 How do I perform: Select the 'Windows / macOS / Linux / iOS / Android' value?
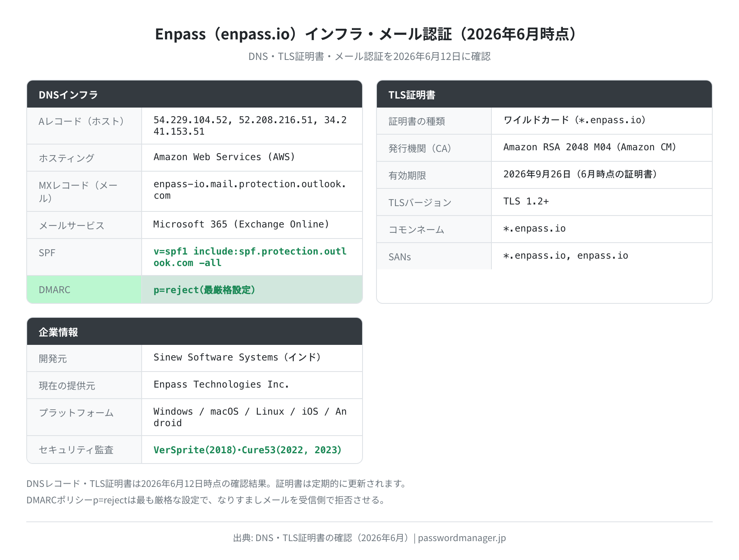coord(250,417)
